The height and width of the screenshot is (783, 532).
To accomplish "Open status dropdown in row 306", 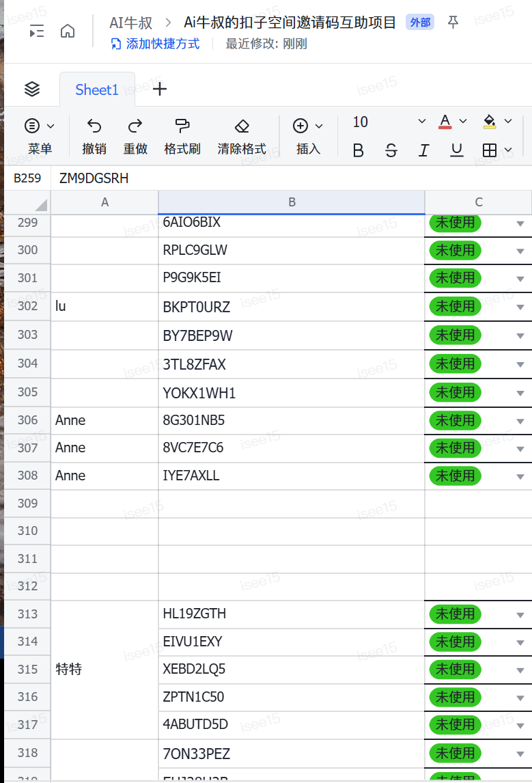I will point(520,422).
